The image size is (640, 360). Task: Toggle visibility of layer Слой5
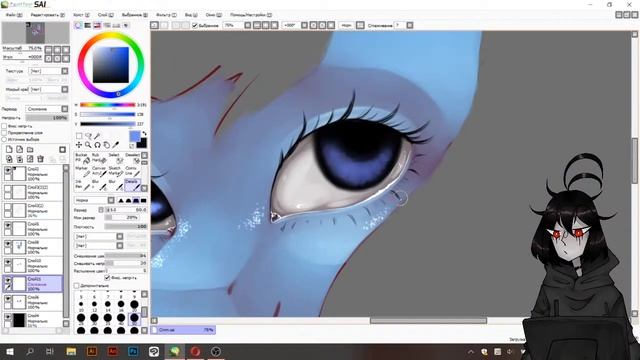[8, 225]
